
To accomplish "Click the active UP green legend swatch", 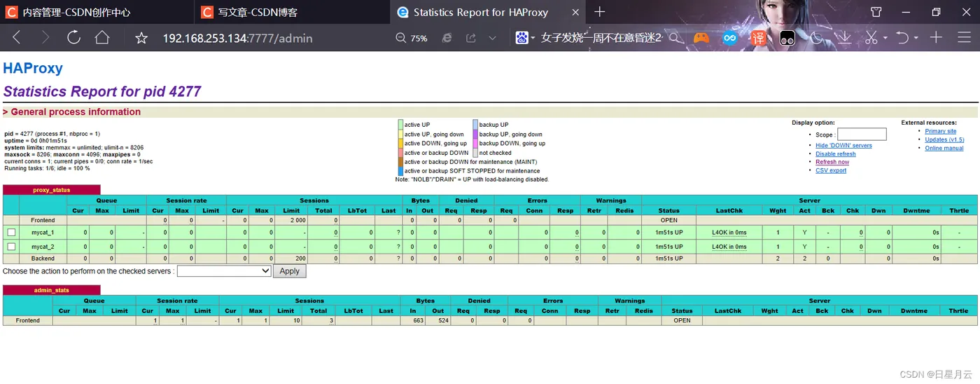I will coord(400,125).
